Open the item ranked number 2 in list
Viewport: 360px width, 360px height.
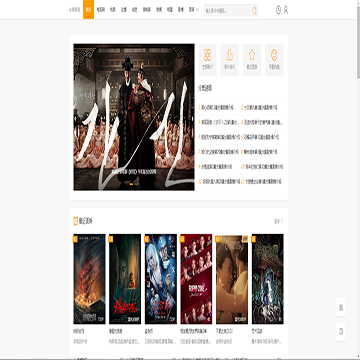click(260, 108)
